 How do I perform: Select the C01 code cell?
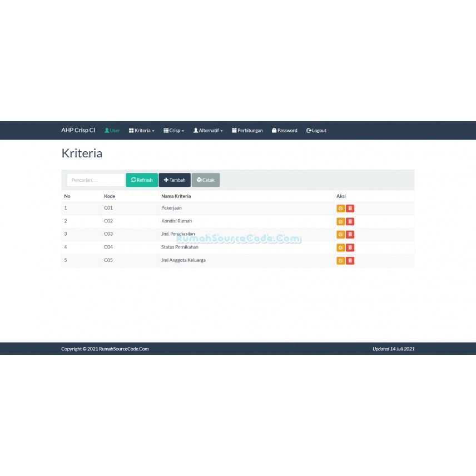tap(130, 208)
